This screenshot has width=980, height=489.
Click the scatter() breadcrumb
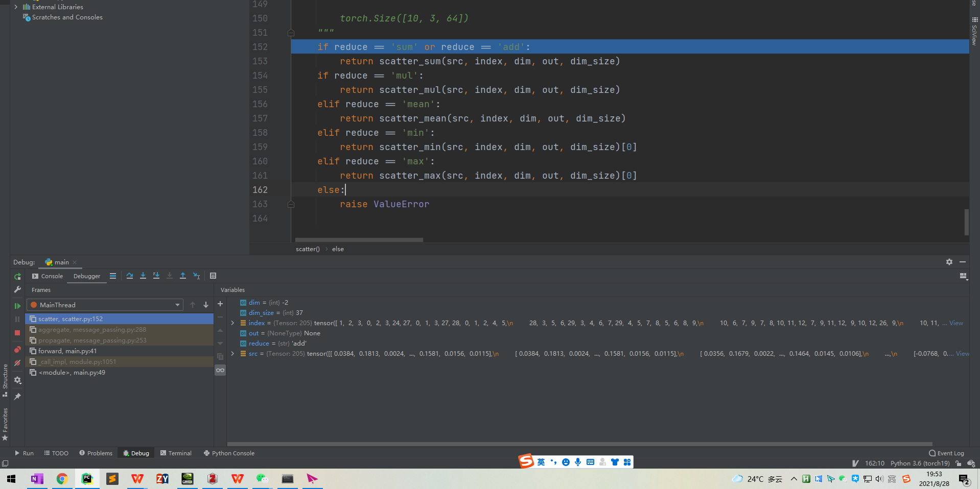308,249
